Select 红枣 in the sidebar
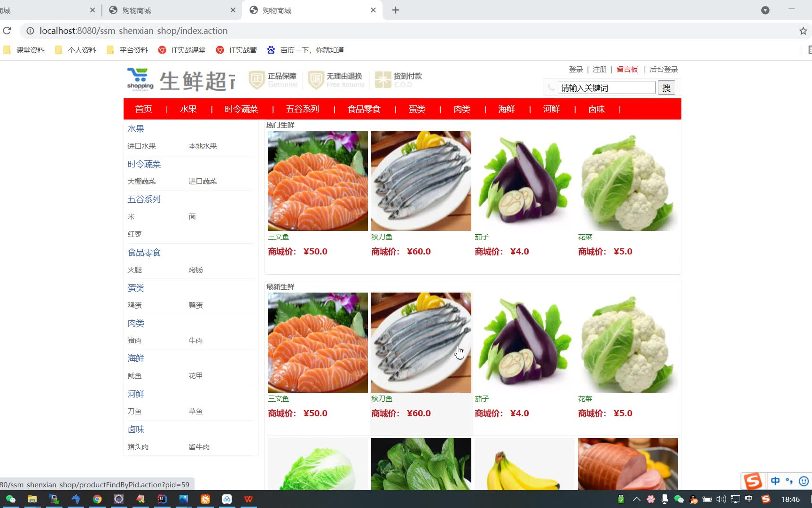 click(134, 234)
